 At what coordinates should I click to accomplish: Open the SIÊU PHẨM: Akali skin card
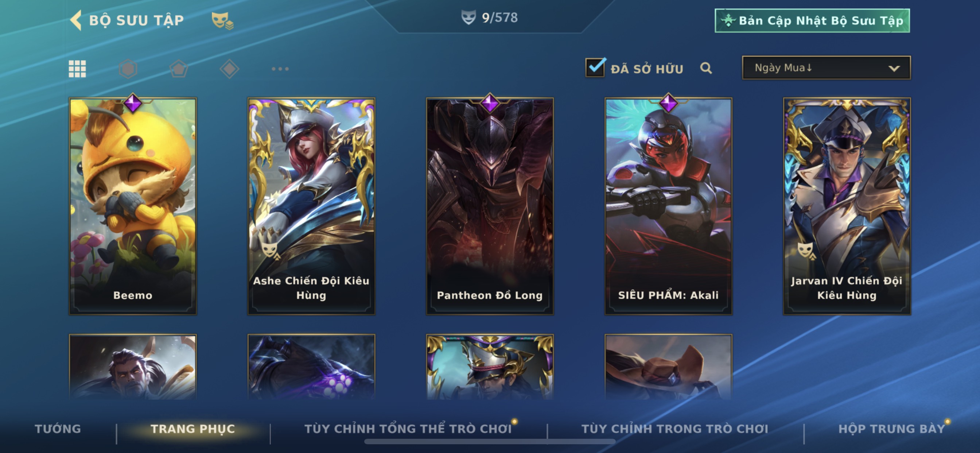[668, 206]
